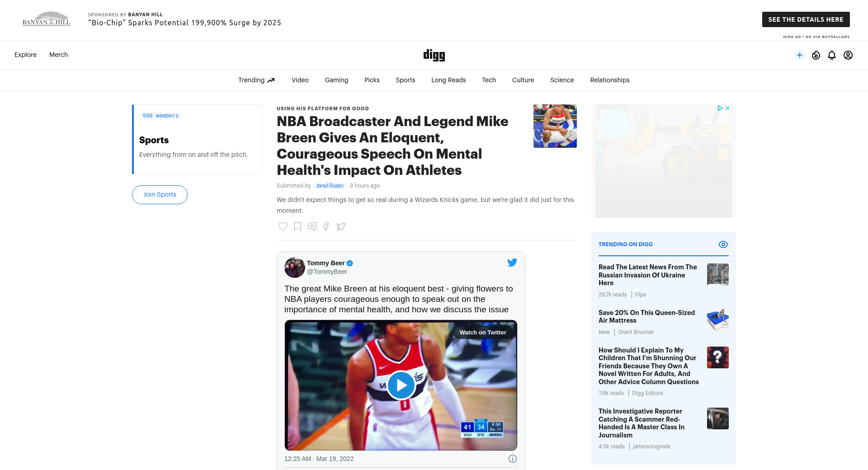Toggle Trending on Digg eye icon

(x=723, y=244)
